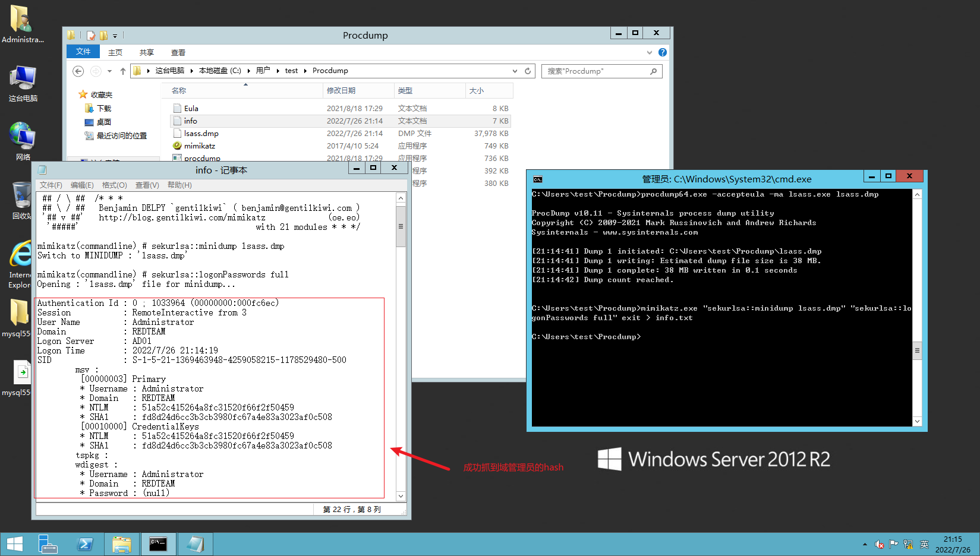This screenshot has height=556, width=980.
Task: Click the New Folder icon in quick access toolbar
Action: coord(103,36)
